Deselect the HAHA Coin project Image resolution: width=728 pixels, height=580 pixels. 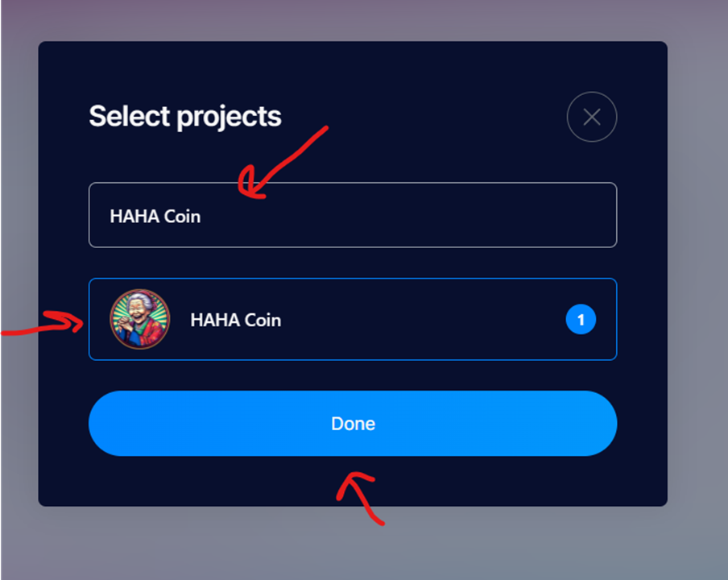[x=353, y=319]
